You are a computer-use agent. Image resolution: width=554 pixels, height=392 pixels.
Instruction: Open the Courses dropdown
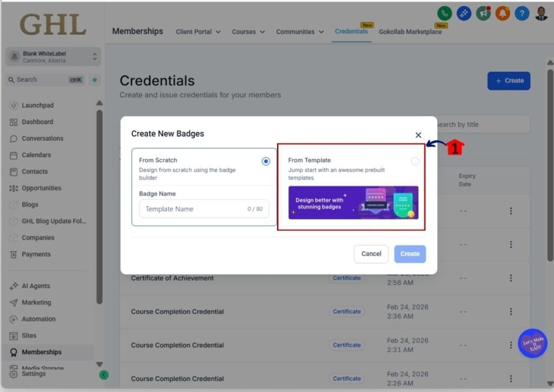tap(248, 32)
